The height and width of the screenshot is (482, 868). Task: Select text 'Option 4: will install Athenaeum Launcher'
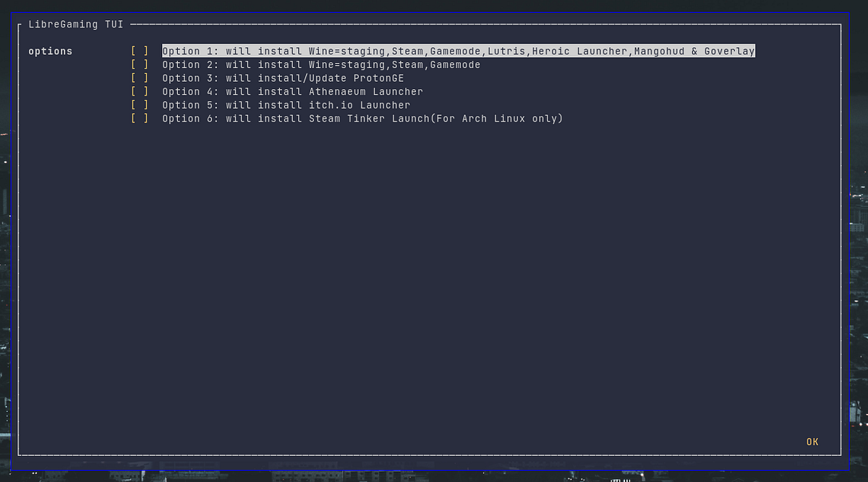(292, 91)
